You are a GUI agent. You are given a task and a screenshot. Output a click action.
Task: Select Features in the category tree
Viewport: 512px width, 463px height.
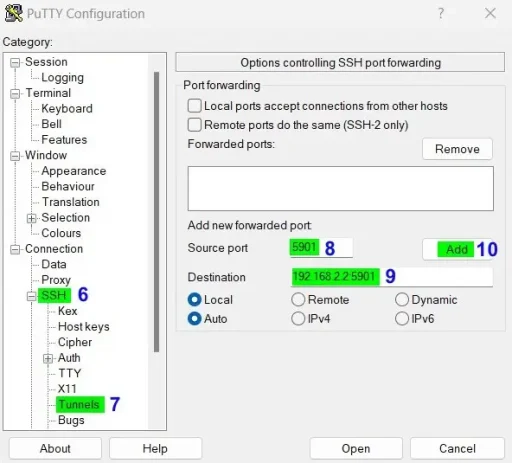(64, 140)
